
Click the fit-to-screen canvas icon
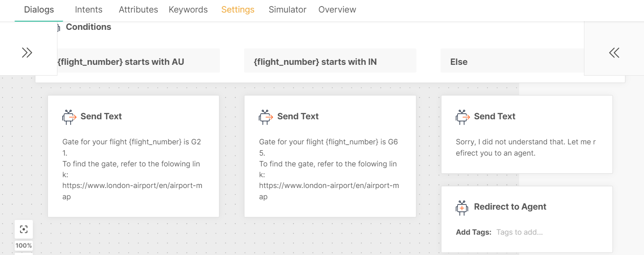[24, 229]
